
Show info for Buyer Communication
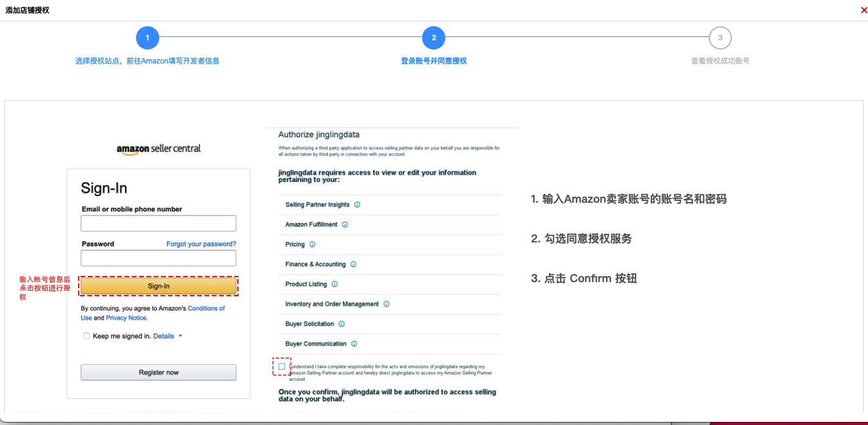[354, 344]
